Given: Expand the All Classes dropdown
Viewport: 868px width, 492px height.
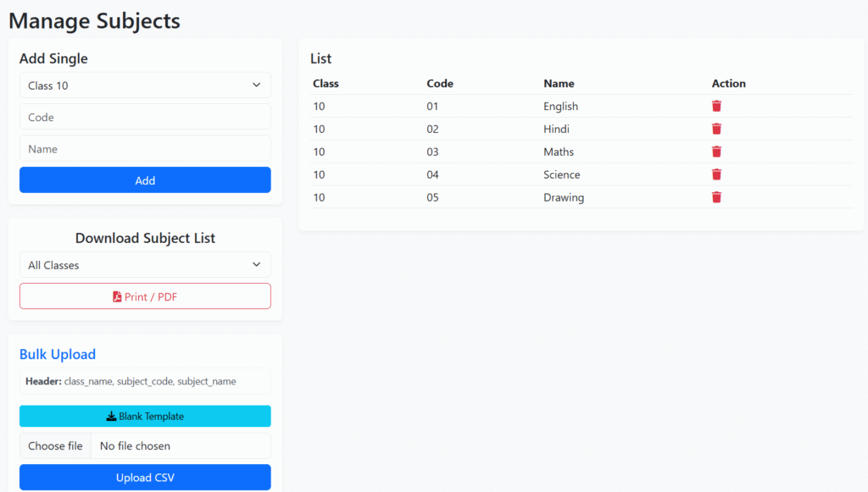Looking at the screenshot, I should (x=145, y=265).
